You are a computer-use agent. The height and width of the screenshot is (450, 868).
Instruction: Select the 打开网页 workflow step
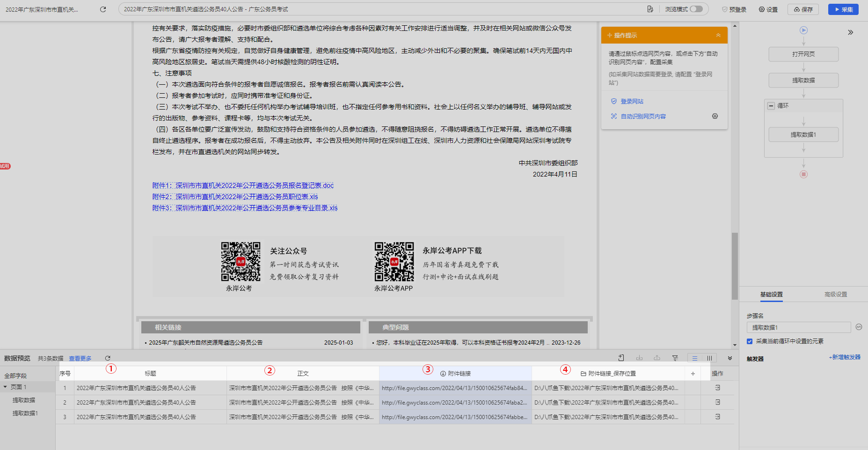pyautogui.click(x=803, y=54)
